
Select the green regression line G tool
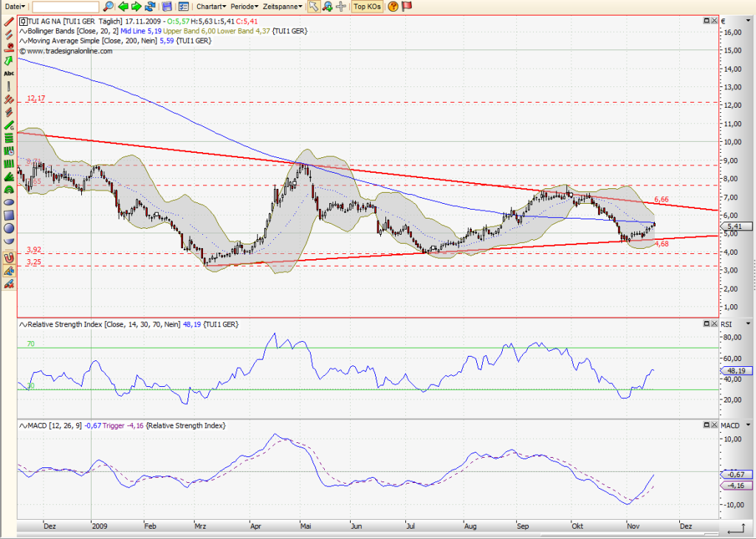[x=9, y=126]
